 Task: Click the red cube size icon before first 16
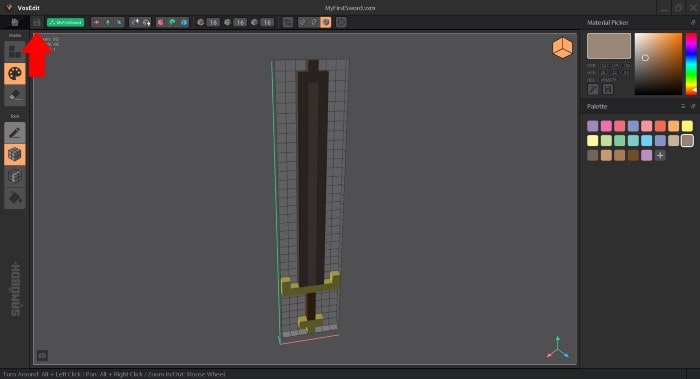201,22
